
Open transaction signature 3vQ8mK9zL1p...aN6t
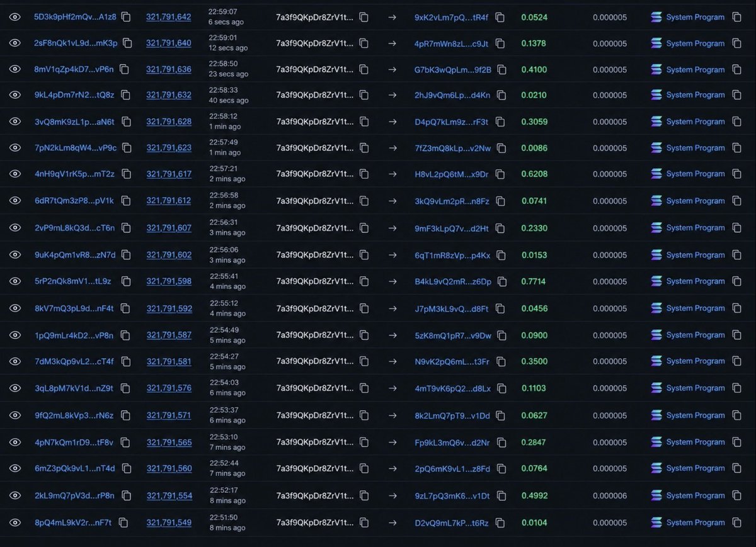[74, 121]
